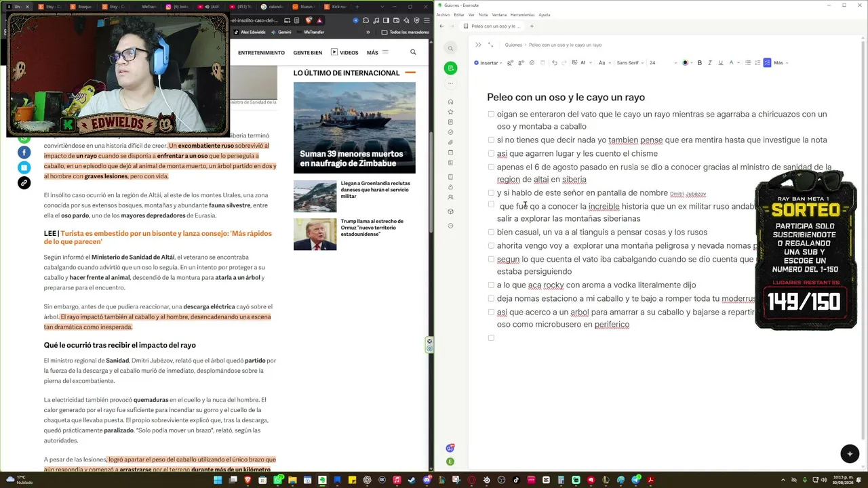This screenshot has width=868, height=488.
Task: Check 'si no tienes que decir nada' checkbox
Action: click(491, 140)
